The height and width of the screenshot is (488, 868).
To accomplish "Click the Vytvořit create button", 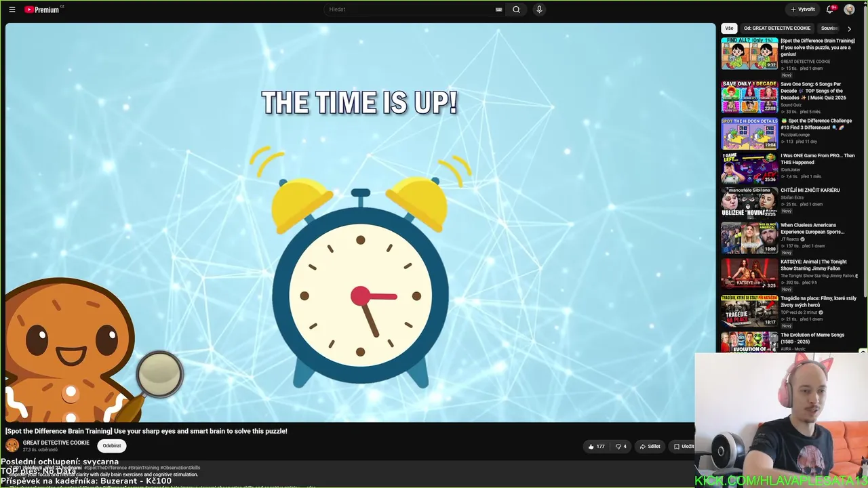I will 803,9.
